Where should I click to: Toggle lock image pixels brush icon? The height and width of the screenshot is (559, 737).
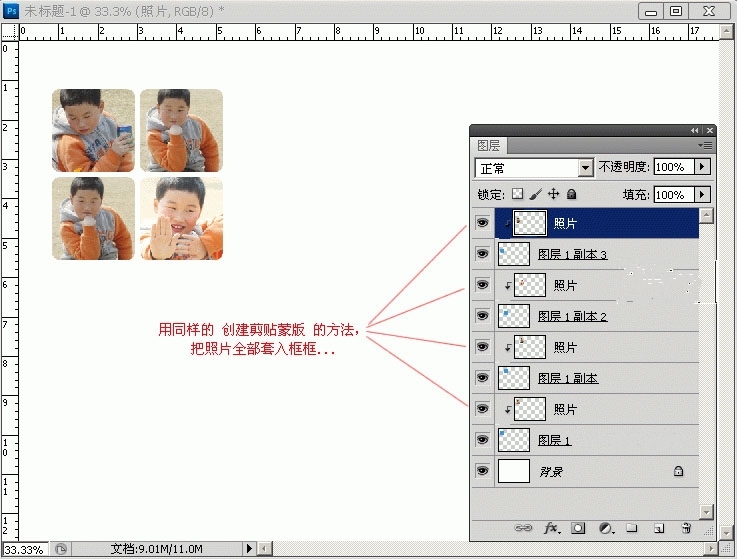[x=535, y=194]
